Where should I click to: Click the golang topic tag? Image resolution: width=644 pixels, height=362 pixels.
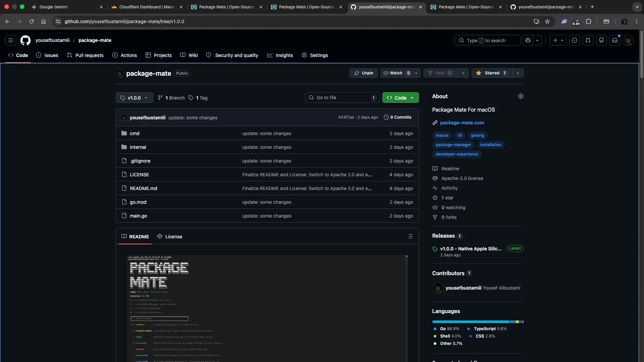point(477,135)
